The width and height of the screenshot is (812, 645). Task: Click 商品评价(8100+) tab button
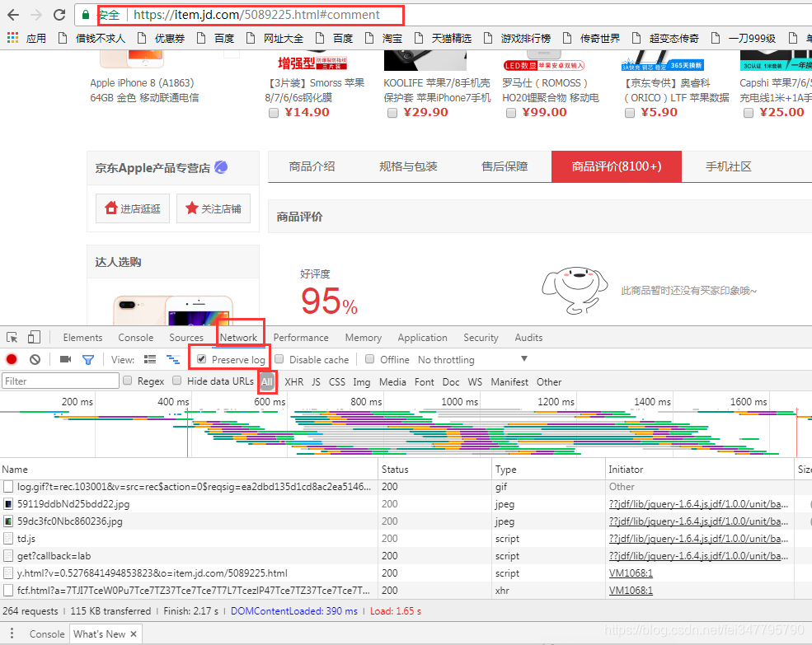pos(617,166)
